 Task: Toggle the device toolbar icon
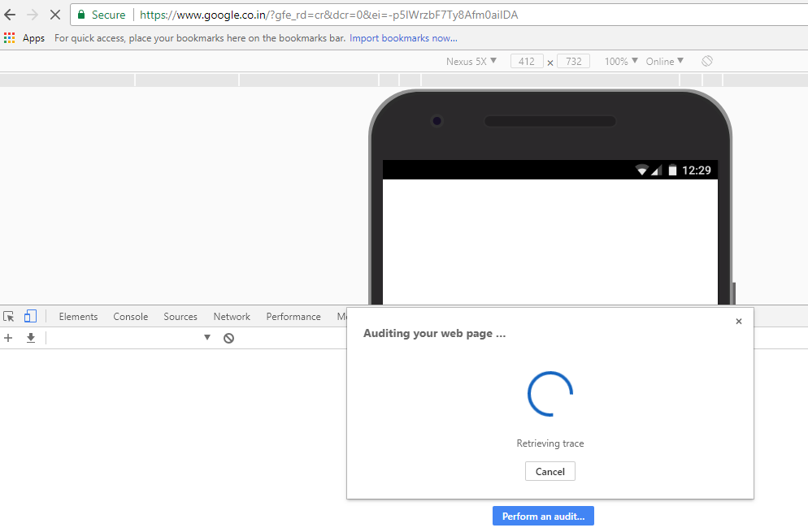[x=30, y=316]
